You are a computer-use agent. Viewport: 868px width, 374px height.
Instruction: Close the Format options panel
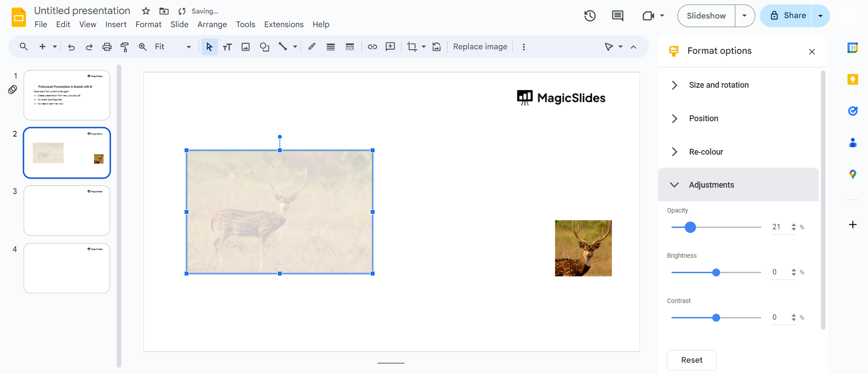812,52
